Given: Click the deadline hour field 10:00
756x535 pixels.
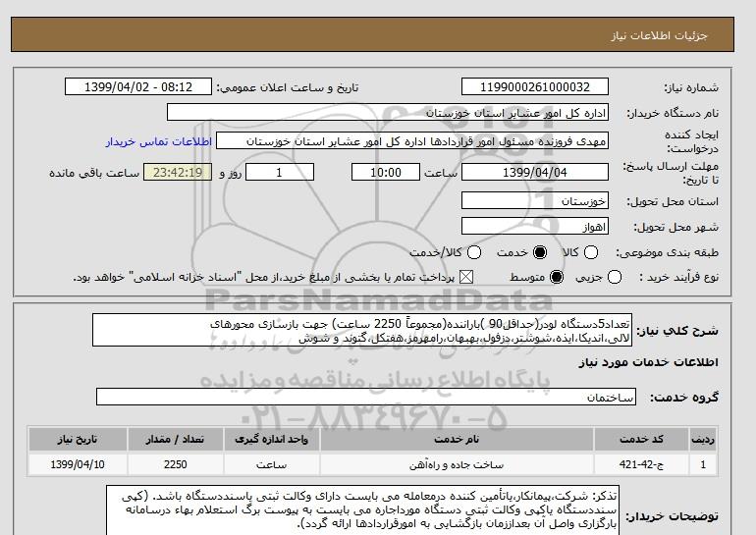Looking at the screenshot, I should click(386, 172).
